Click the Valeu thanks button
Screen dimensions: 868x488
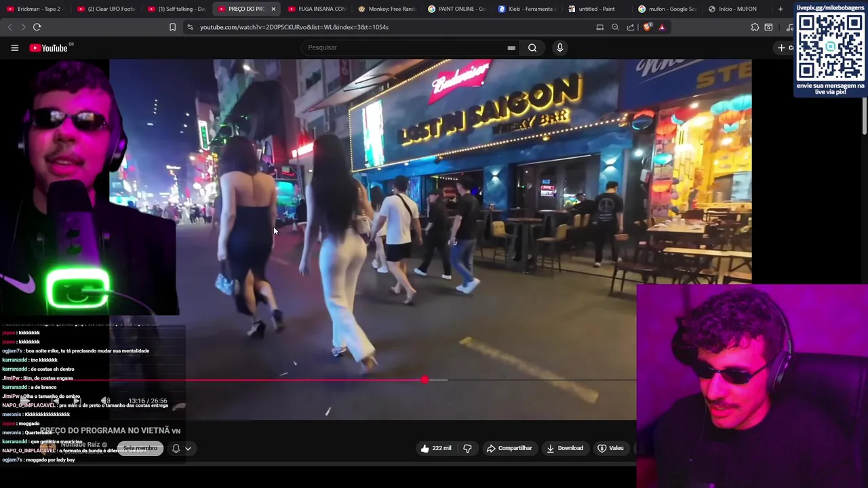click(610, 448)
